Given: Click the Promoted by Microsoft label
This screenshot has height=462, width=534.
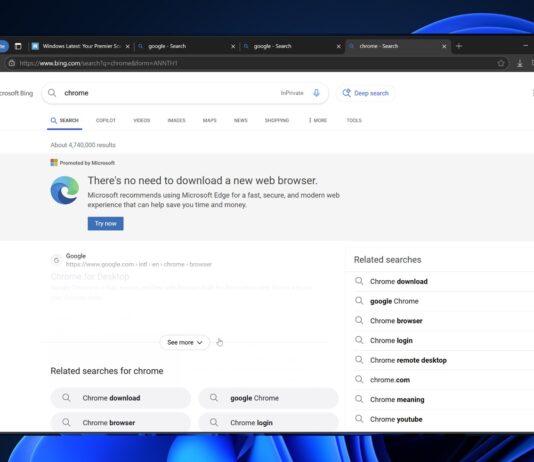Looking at the screenshot, I should (87, 163).
